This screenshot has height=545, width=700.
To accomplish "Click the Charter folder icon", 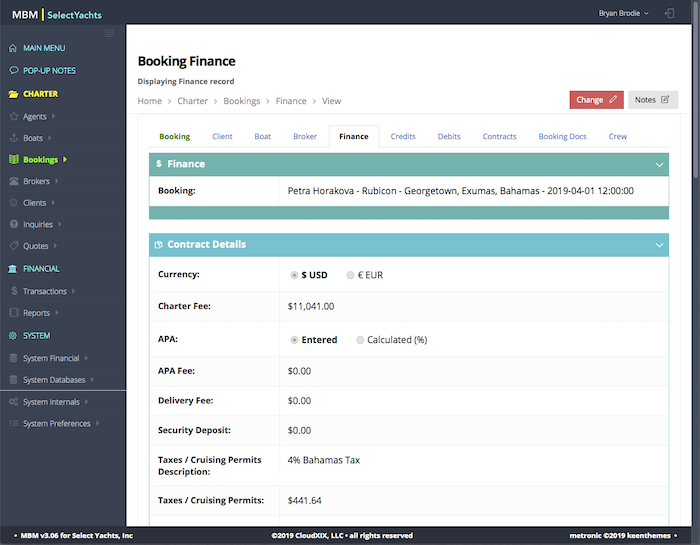I will coord(13,94).
